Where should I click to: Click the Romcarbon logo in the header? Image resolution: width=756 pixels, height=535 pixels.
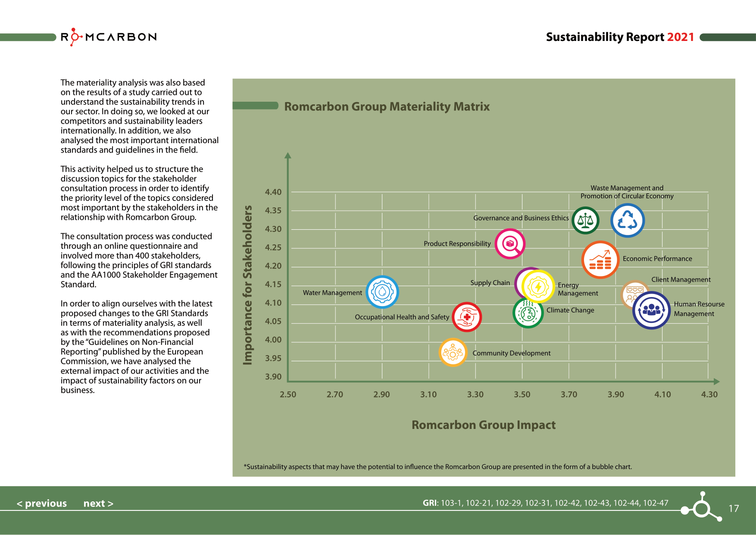coord(108,37)
